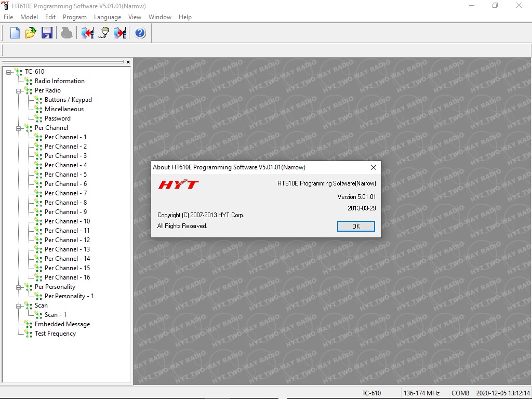Open the Window menu

[160, 17]
